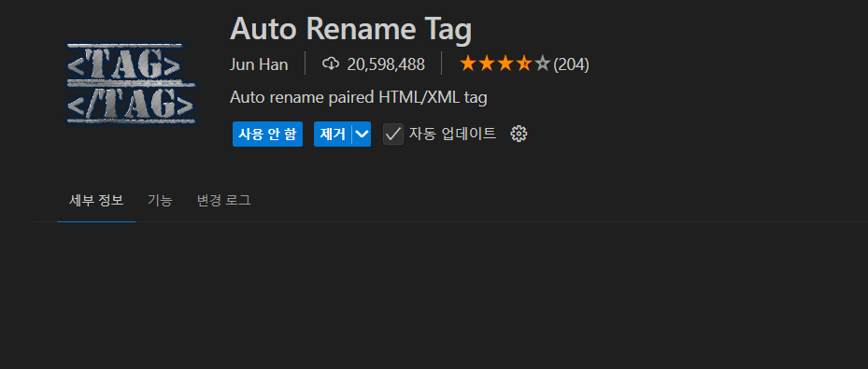Click the cloud download count icon

[331, 64]
